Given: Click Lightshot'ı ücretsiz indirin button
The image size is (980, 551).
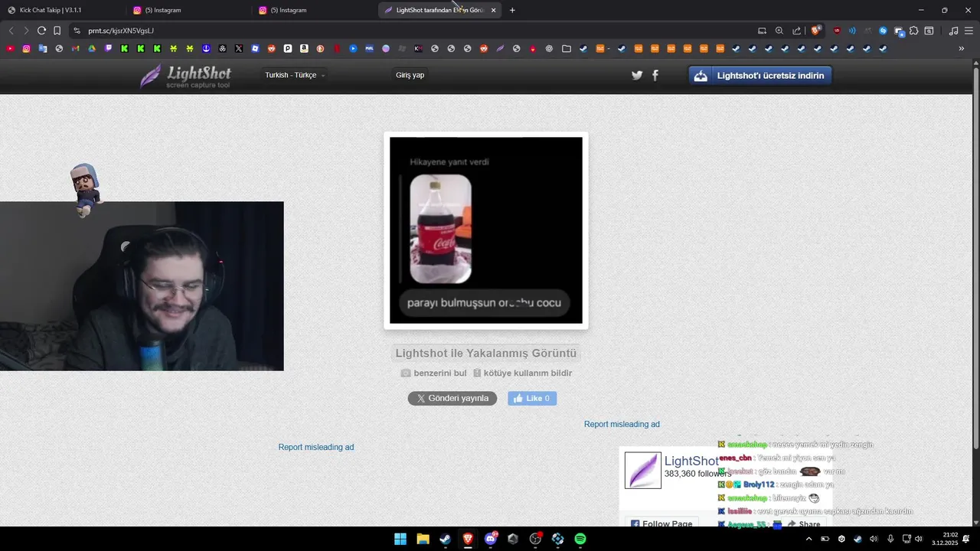Looking at the screenshot, I should [x=760, y=75].
